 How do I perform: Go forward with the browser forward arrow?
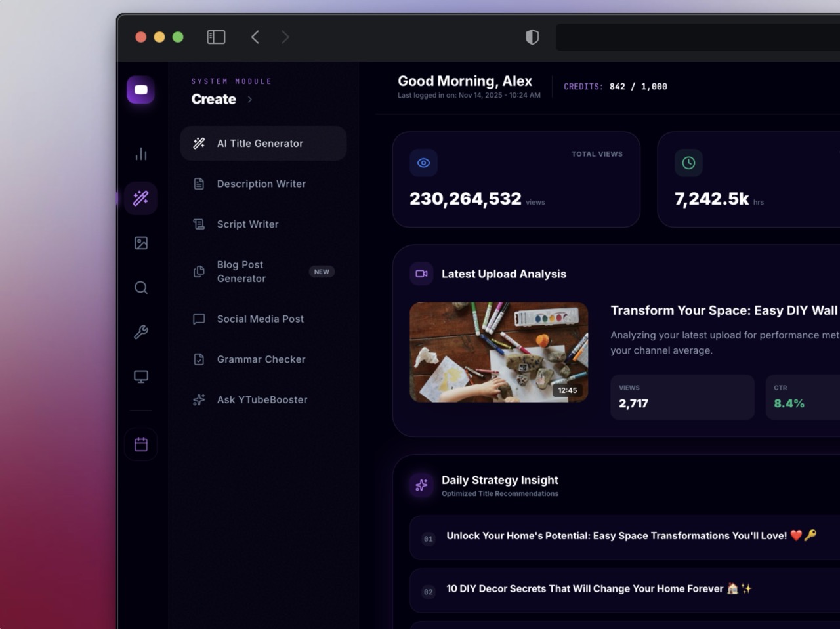point(285,37)
